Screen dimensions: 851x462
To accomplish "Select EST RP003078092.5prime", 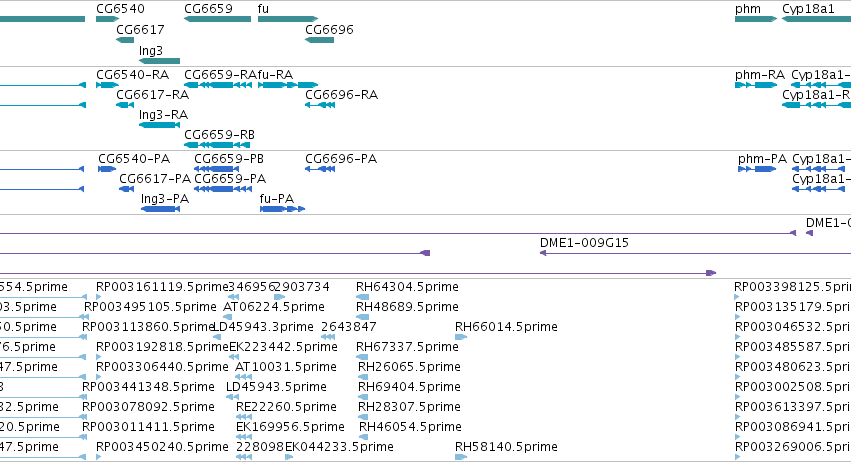I will pos(148,407).
